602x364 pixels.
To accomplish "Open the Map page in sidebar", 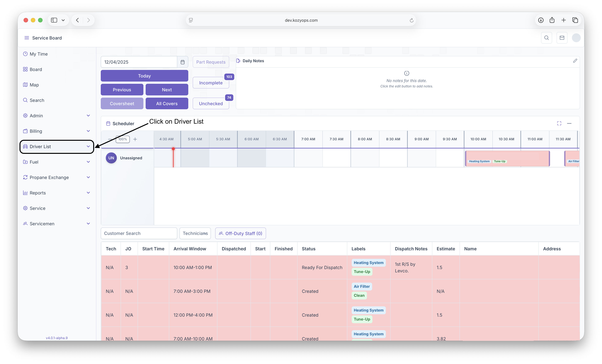I will (34, 85).
